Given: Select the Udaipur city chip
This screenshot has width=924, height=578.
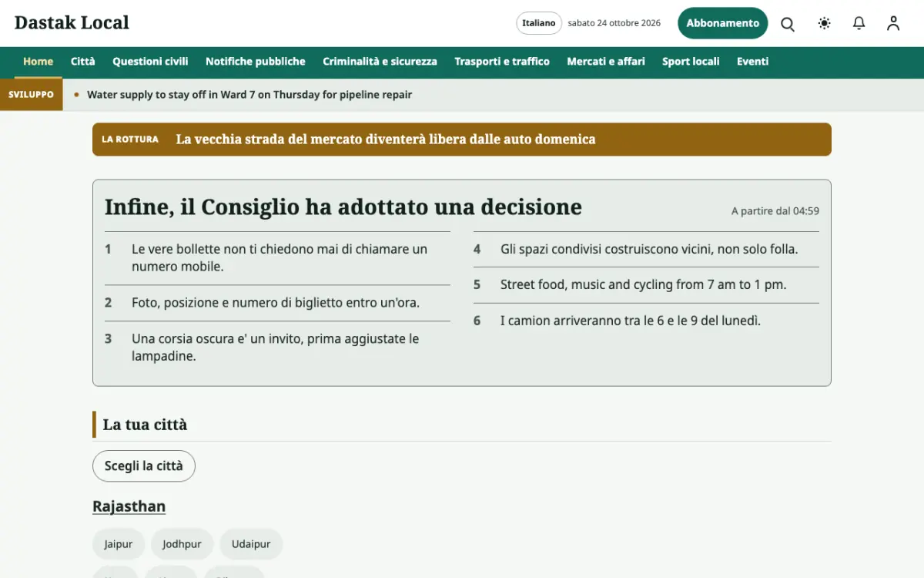Looking at the screenshot, I should [x=251, y=544].
